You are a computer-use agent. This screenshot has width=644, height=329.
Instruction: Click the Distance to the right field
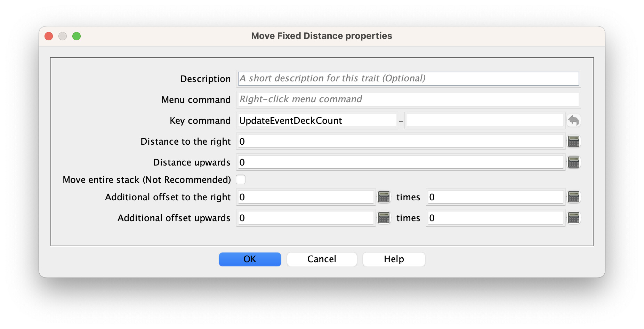(400, 142)
